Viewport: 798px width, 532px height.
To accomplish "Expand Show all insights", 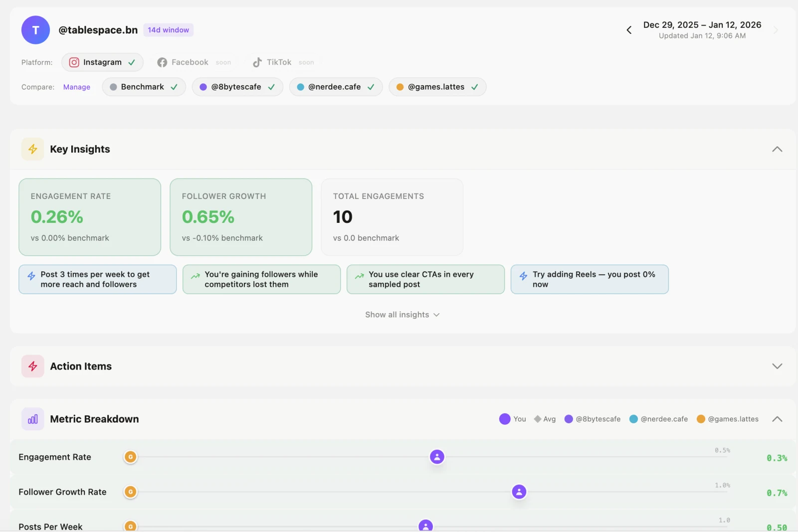I will [402, 315].
